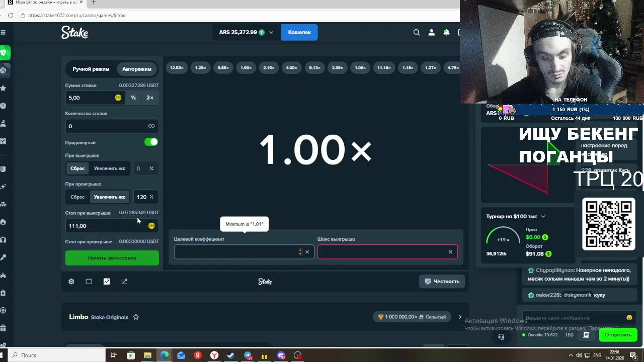
Task: Click the target multiplier stepper arrows
Action: [300, 252]
